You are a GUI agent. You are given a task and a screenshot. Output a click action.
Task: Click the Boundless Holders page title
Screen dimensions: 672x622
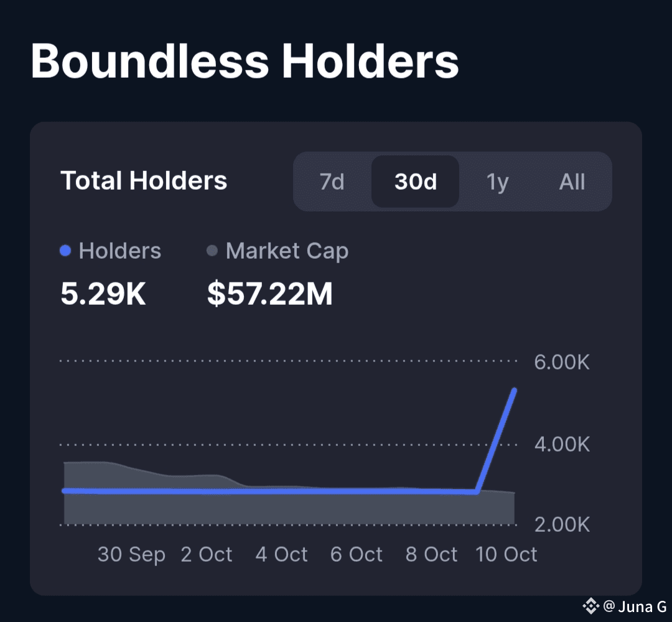245,61
